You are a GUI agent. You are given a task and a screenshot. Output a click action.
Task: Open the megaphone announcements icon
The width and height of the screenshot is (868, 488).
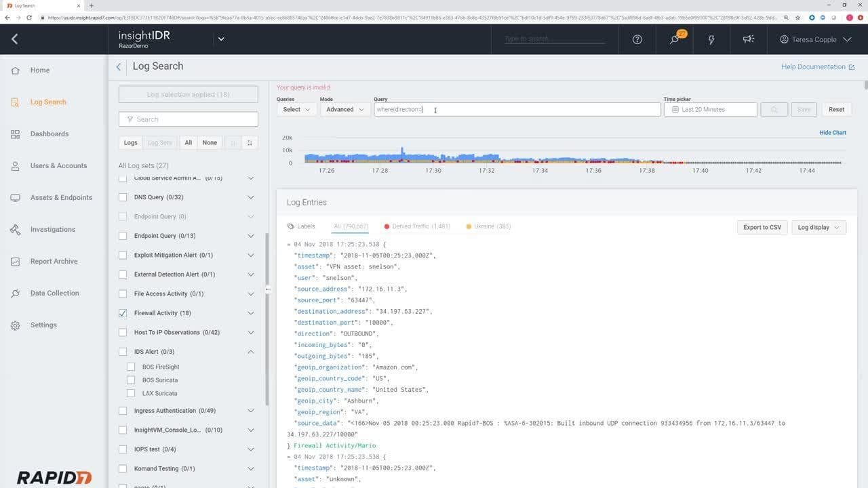pos(749,39)
